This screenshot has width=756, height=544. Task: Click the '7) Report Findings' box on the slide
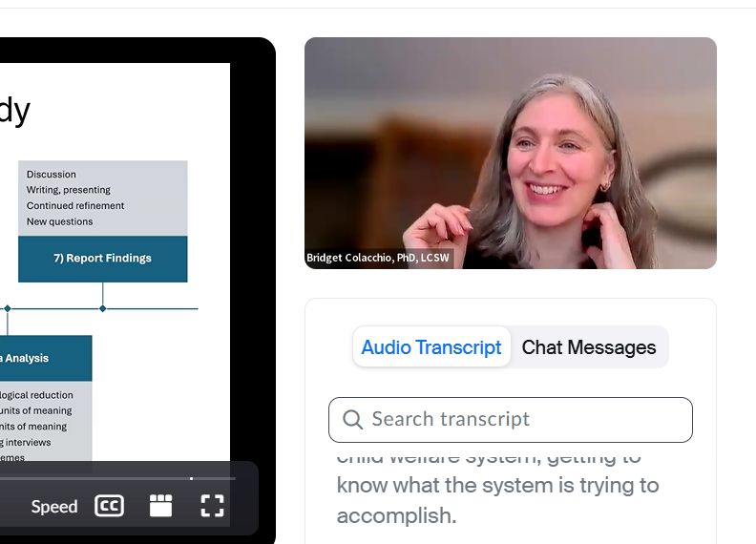tap(103, 259)
